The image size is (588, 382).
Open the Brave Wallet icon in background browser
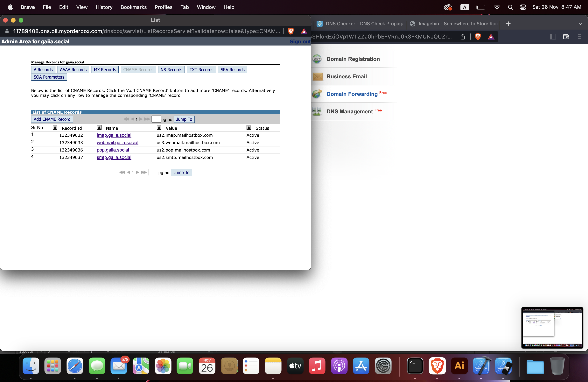(566, 37)
